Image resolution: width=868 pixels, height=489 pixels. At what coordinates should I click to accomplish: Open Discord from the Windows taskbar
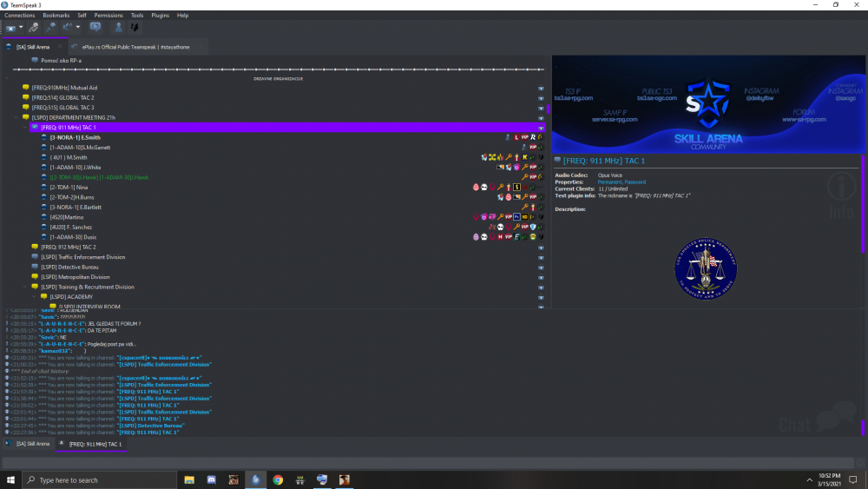(211, 479)
